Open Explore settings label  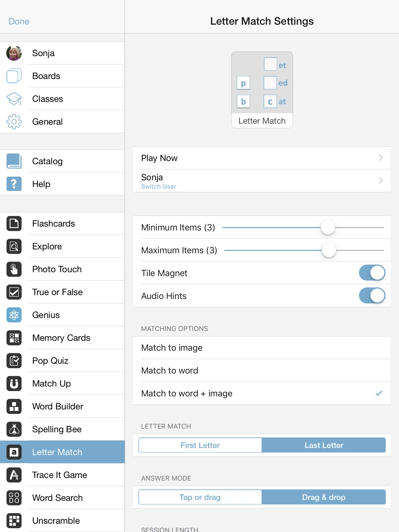click(x=47, y=246)
